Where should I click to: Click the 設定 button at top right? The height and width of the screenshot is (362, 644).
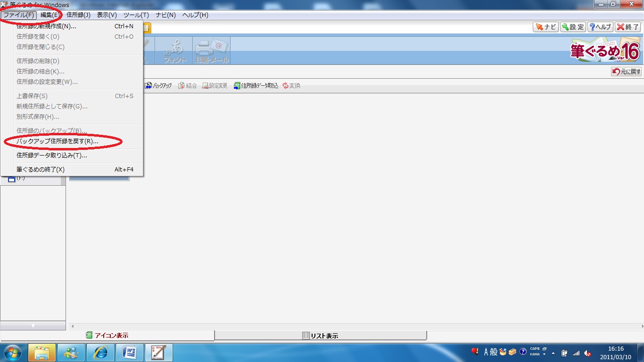click(573, 27)
